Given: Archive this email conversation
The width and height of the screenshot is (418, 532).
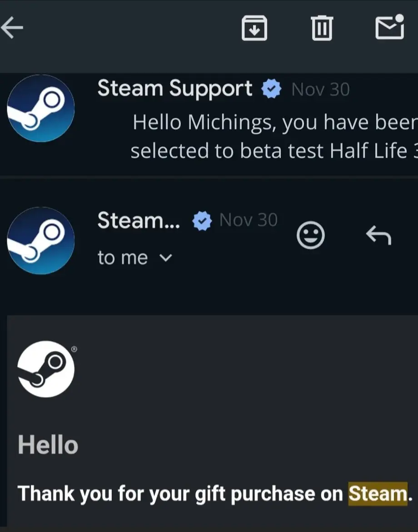Looking at the screenshot, I should click(x=254, y=28).
